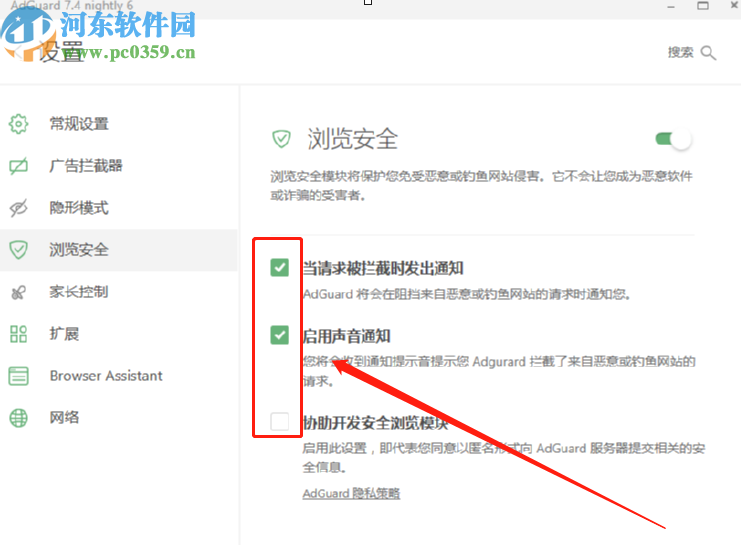
Task: Click the 当请求被拦截时发出通知 option label
Action: click(x=383, y=268)
